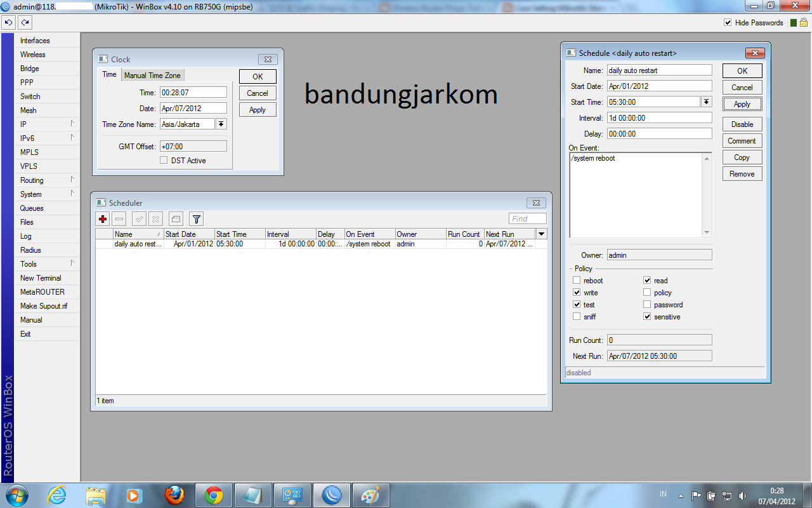Switch to Manual Time Zone tab

coord(152,75)
